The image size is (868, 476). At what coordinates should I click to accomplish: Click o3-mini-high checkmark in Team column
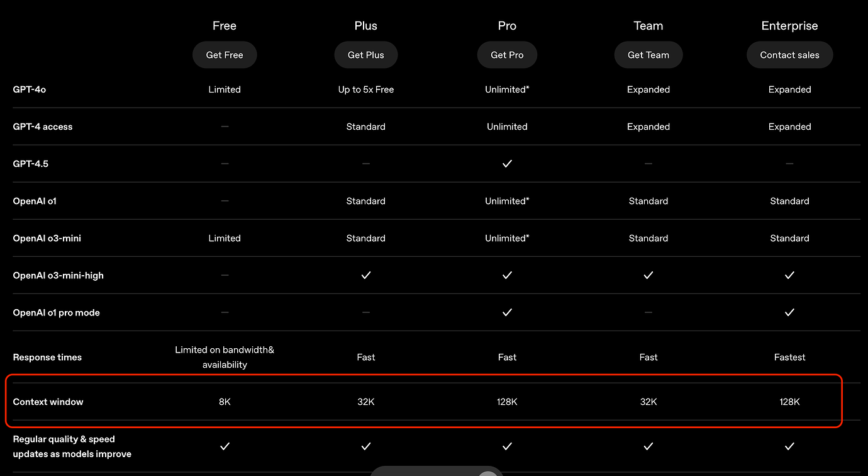coord(648,275)
